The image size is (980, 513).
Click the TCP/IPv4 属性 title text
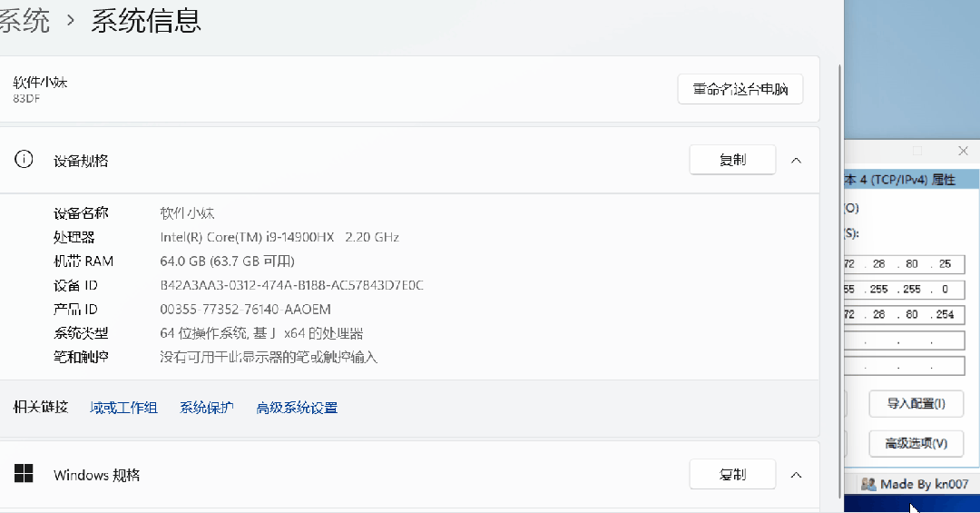(x=900, y=180)
